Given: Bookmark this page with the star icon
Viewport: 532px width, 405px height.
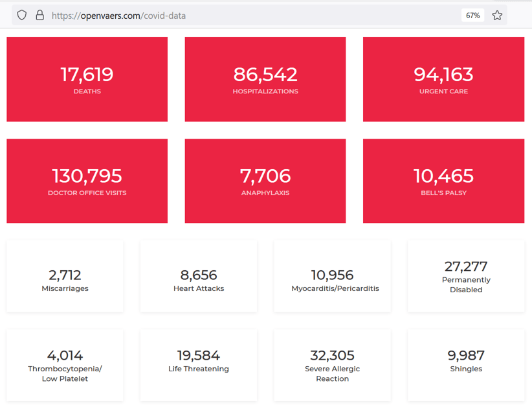Looking at the screenshot, I should (497, 15).
